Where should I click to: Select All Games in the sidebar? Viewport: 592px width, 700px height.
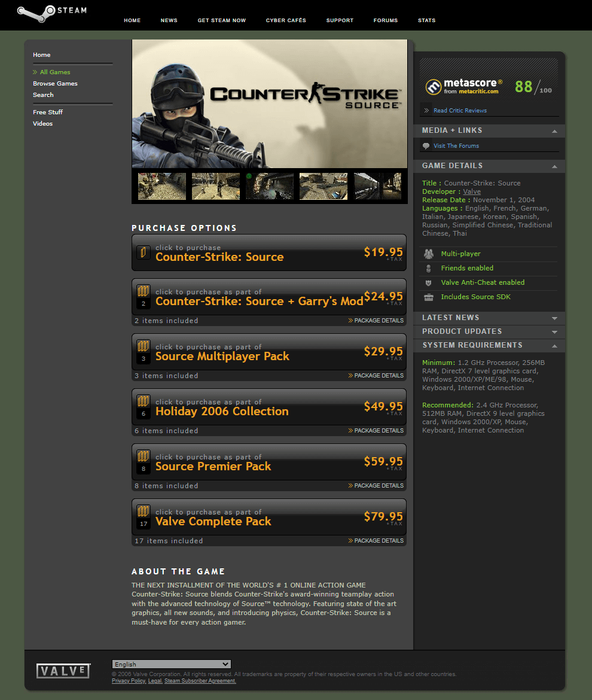(x=55, y=72)
